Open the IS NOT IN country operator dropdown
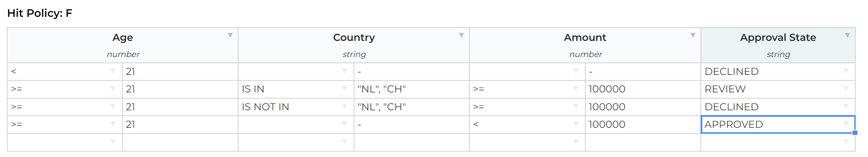 (344, 106)
